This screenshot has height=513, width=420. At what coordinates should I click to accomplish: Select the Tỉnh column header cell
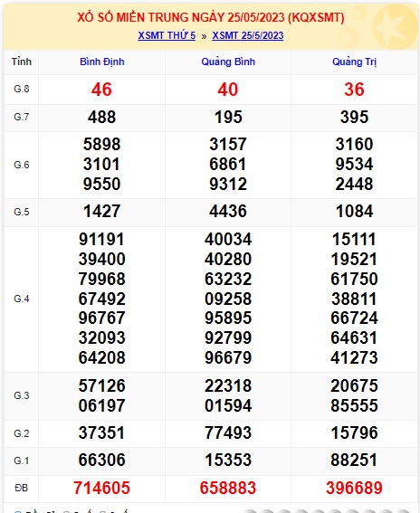click(22, 62)
